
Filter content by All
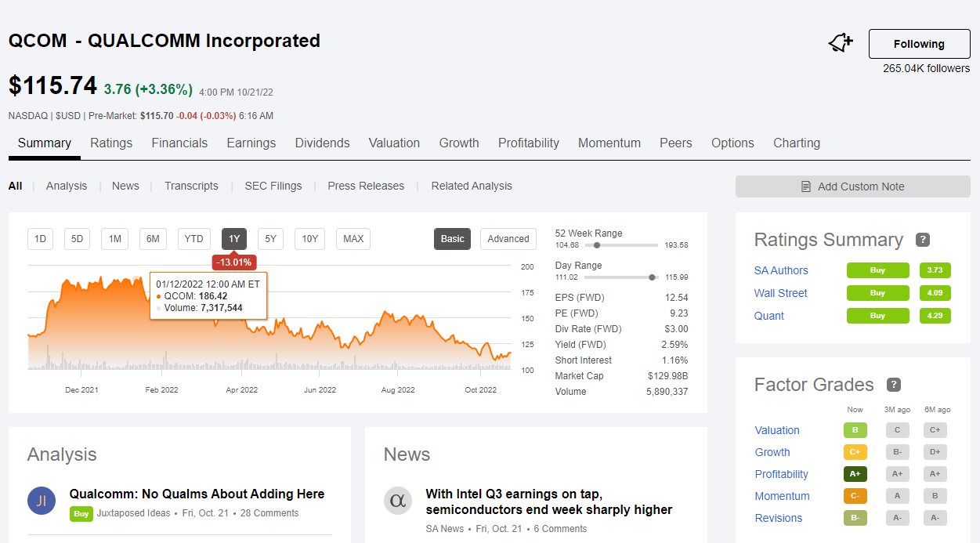tap(16, 186)
